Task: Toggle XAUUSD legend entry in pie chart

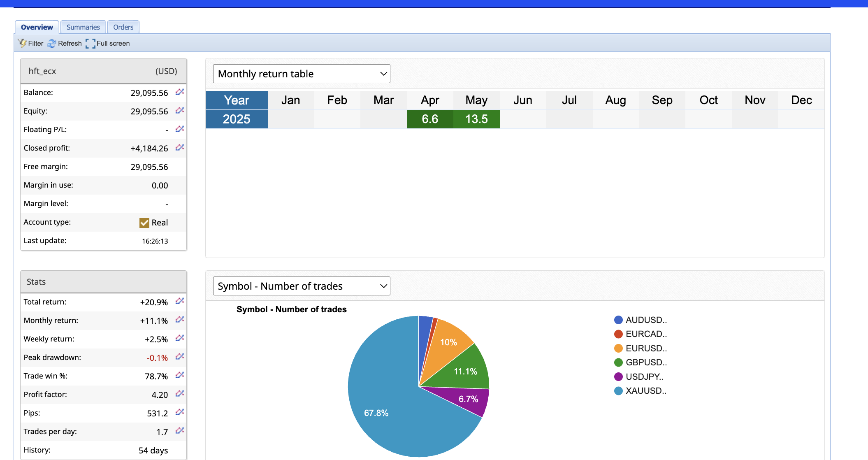Action: pyautogui.click(x=646, y=391)
